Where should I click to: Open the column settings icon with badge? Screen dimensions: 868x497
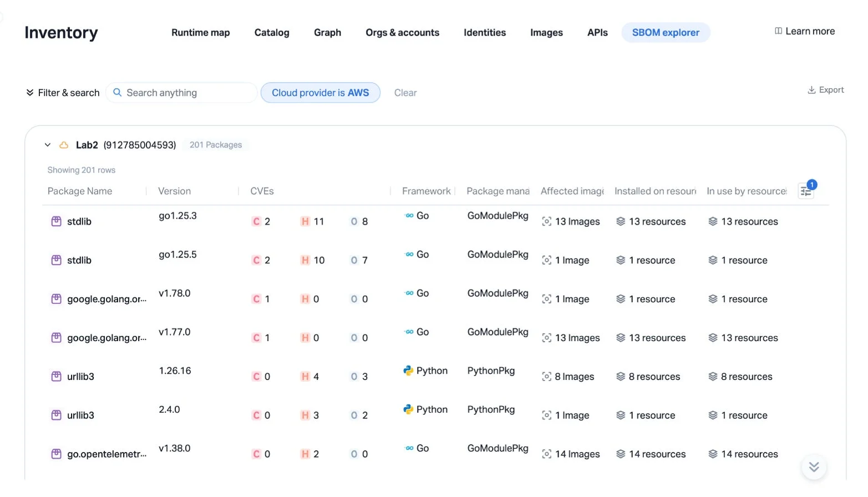pos(806,191)
